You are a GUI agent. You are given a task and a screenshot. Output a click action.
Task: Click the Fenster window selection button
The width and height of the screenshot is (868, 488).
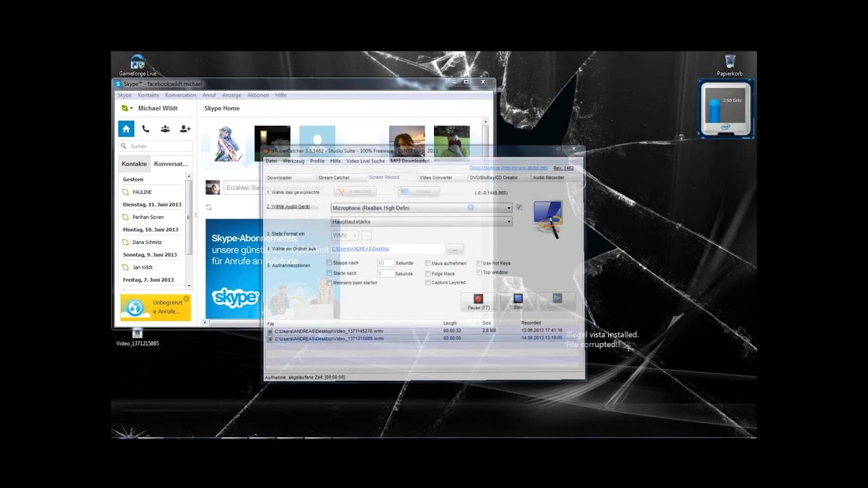[418, 192]
